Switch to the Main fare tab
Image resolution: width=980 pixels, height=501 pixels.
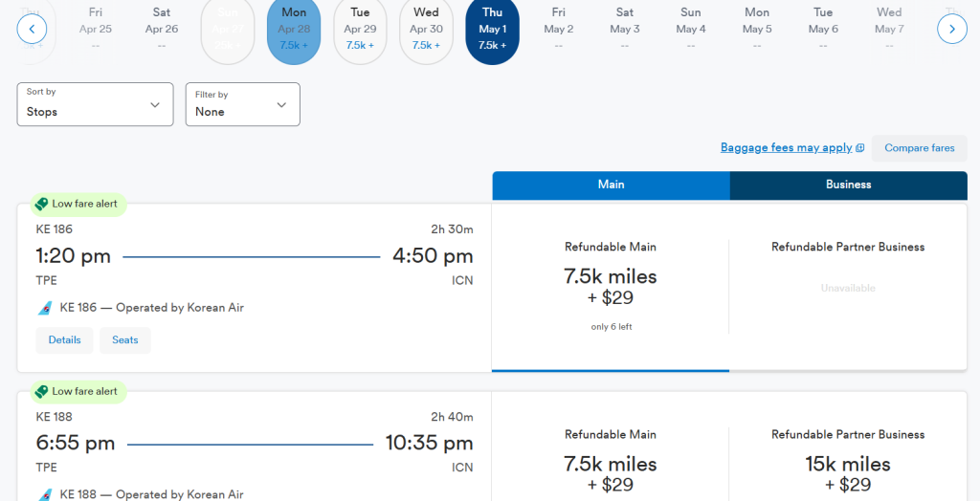coord(611,185)
